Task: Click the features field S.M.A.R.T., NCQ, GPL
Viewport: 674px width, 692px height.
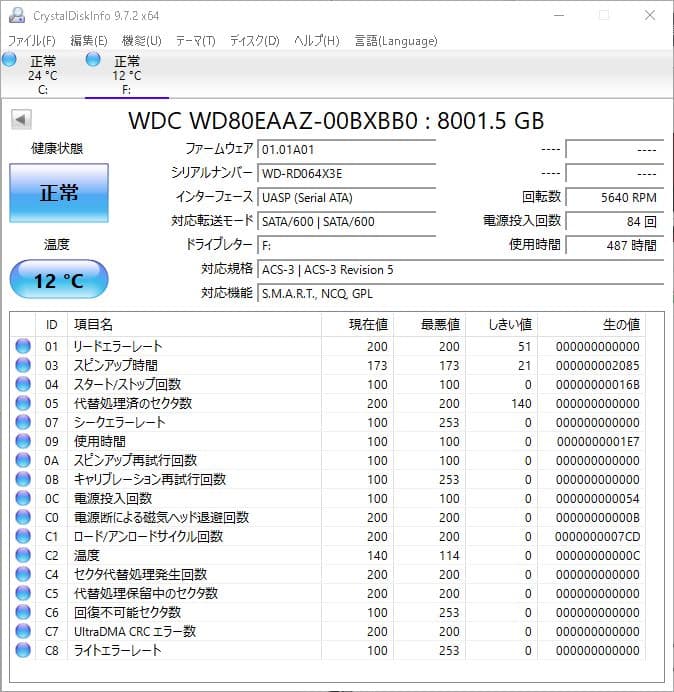Action: pos(460,293)
